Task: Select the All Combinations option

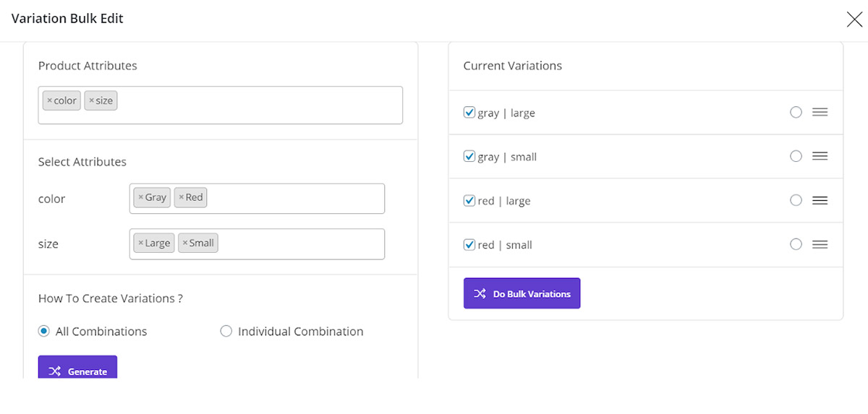Action: pos(44,332)
